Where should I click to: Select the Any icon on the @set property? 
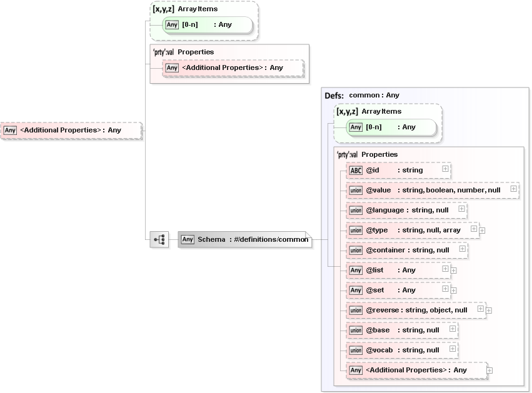pos(356,290)
